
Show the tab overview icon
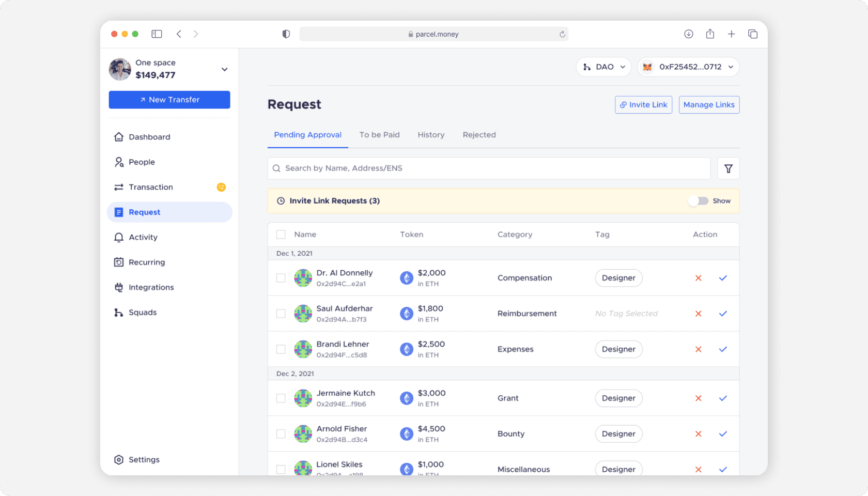[753, 34]
